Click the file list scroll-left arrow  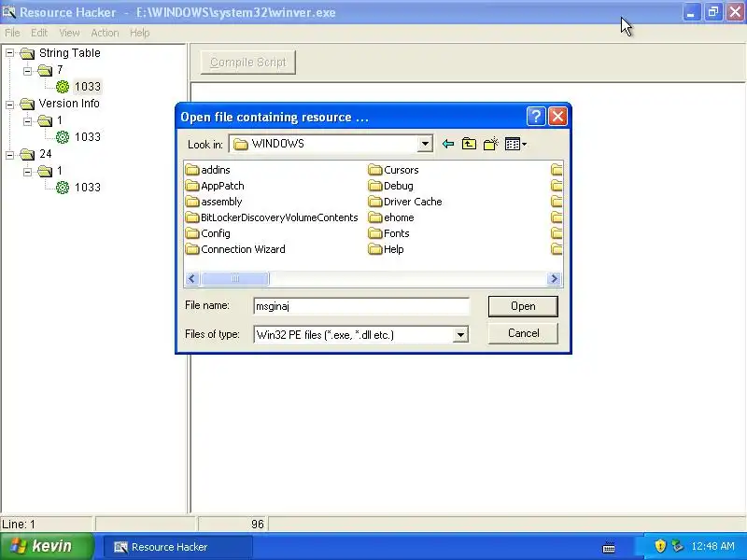click(192, 278)
